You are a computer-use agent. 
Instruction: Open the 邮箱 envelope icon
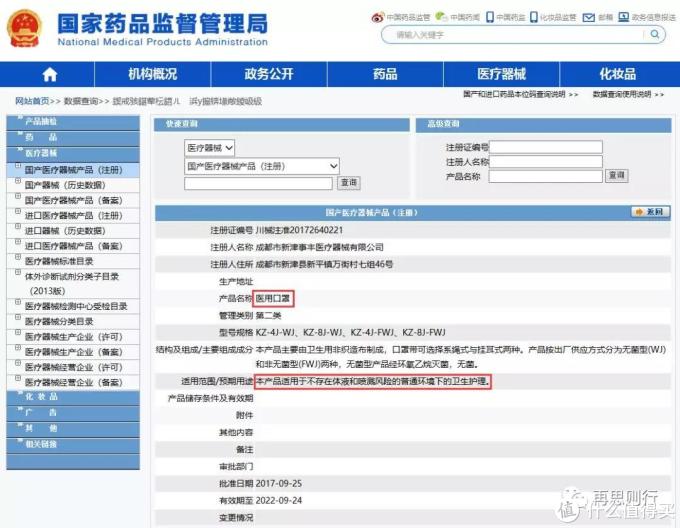588,17
